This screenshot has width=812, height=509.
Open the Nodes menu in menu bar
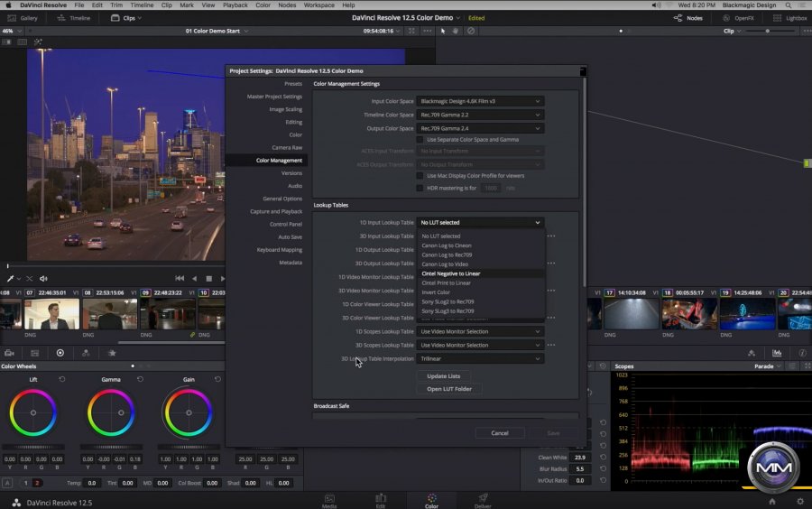[287, 5]
